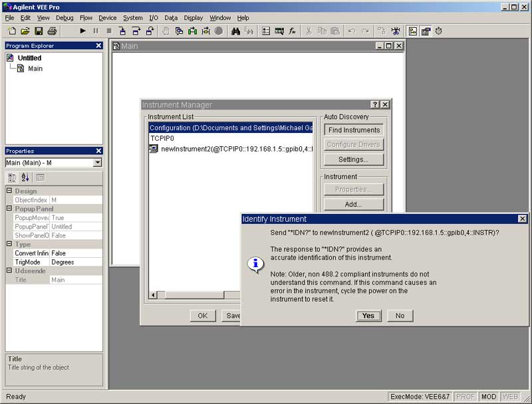Image resolution: width=532 pixels, height=404 pixels.
Task: Click the Save diskette icon
Action: click(x=39, y=31)
